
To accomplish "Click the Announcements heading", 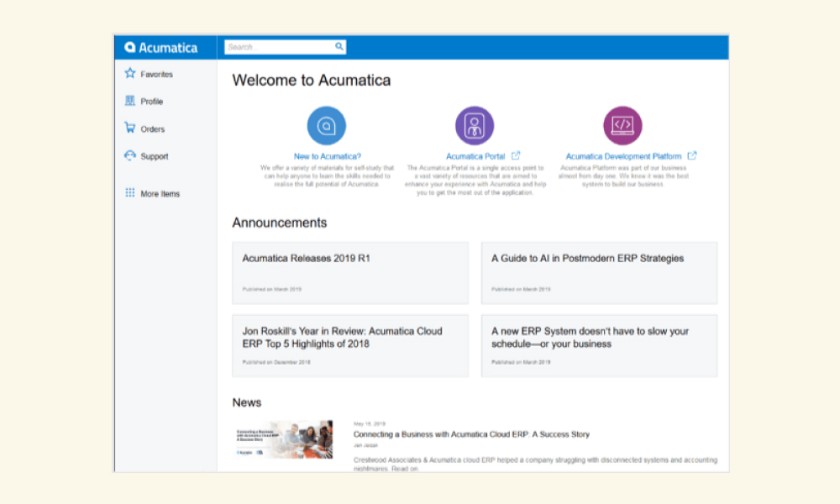I will click(x=279, y=223).
